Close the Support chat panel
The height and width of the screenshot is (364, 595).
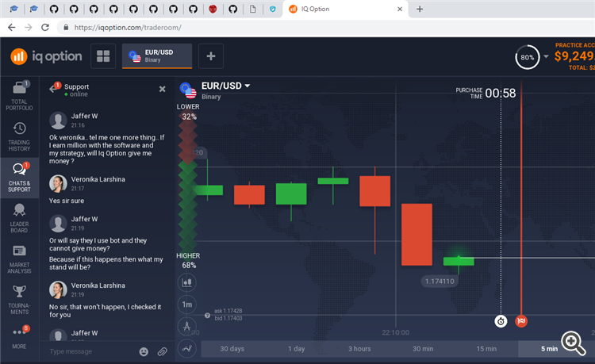[x=162, y=89]
